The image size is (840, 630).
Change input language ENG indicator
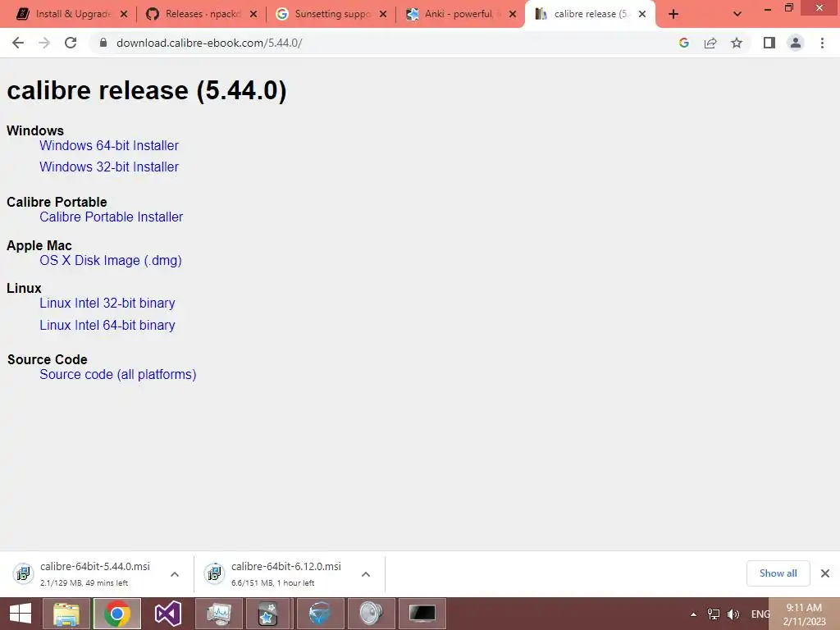[x=760, y=614]
